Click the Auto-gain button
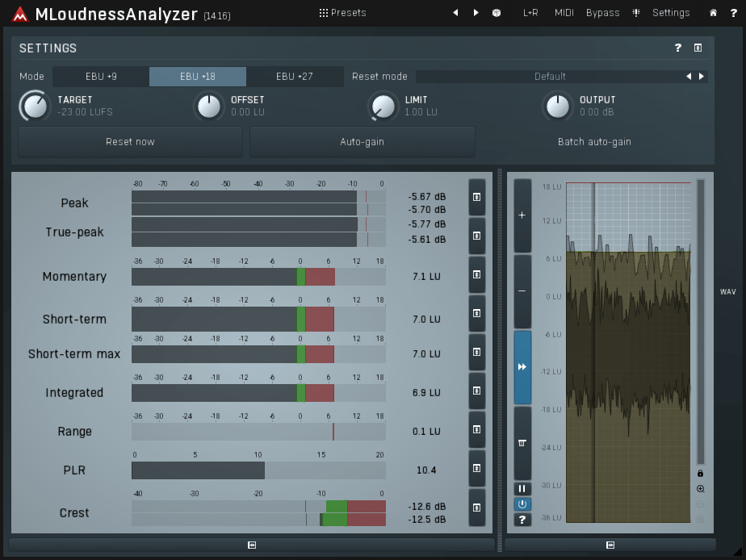Viewport: 746px width, 560px height. pyautogui.click(x=362, y=142)
